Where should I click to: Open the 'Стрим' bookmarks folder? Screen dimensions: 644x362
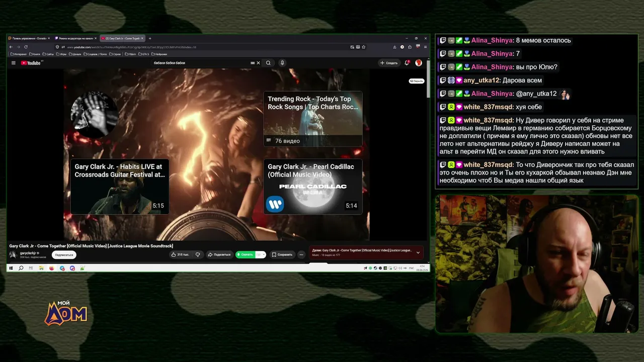point(115,54)
